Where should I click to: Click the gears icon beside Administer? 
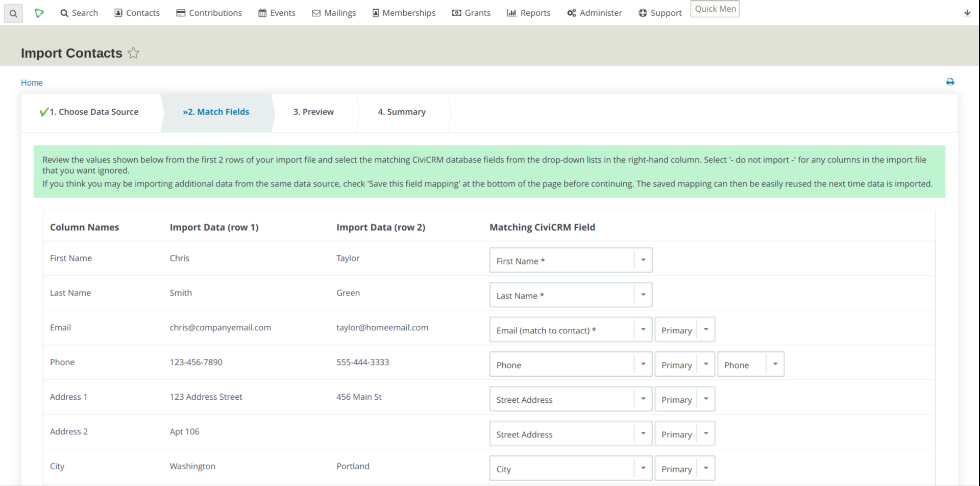[572, 12]
